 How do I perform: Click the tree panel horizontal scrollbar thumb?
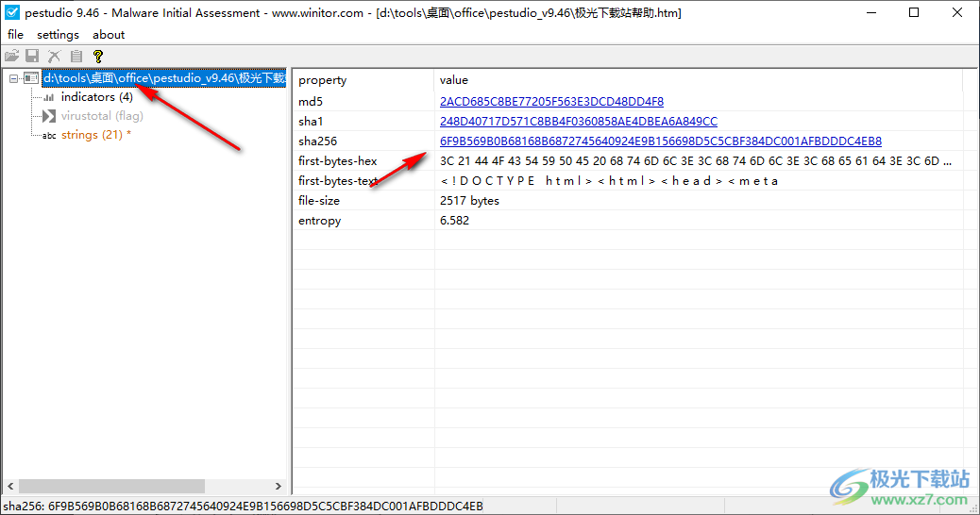coord(111,486)
